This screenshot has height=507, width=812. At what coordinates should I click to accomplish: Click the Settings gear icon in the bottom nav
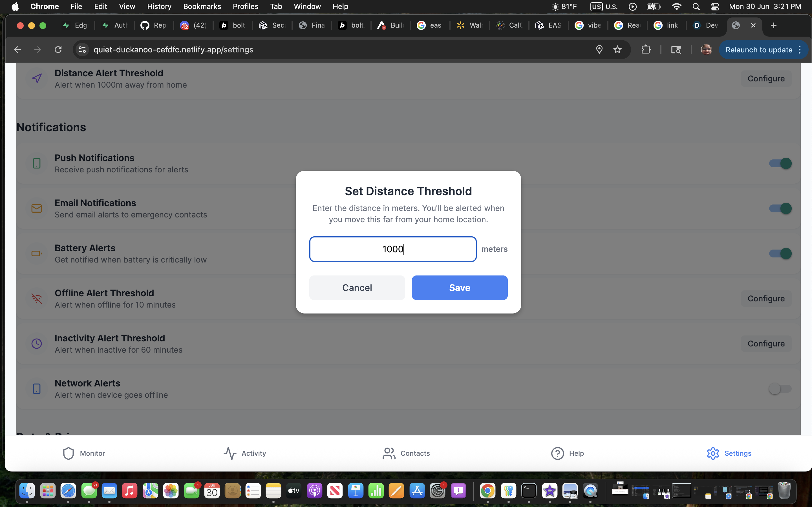pos(713,453)
